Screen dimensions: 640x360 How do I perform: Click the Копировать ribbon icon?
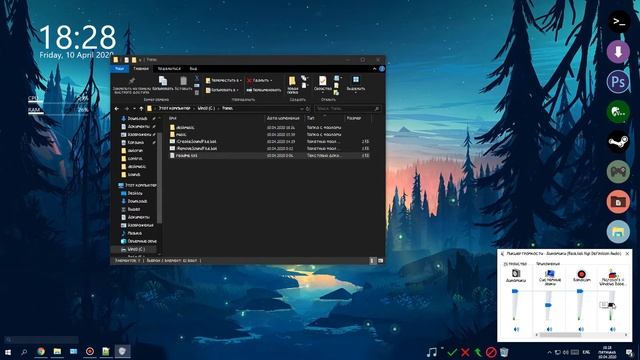point(163,81)
